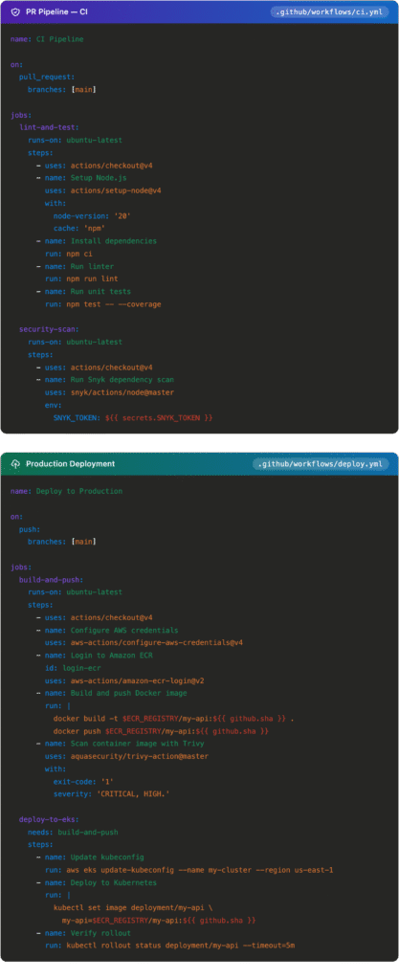The height and width of the screenshot is (980, 399).
Task: Place cursor on the secrets.SNYK_TOKEN expression
Action: click(161, 417)
